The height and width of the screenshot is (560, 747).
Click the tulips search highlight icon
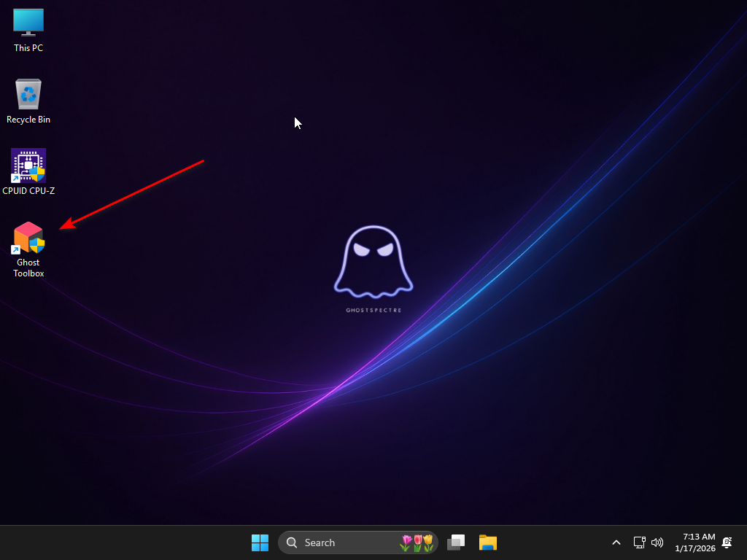417,542
